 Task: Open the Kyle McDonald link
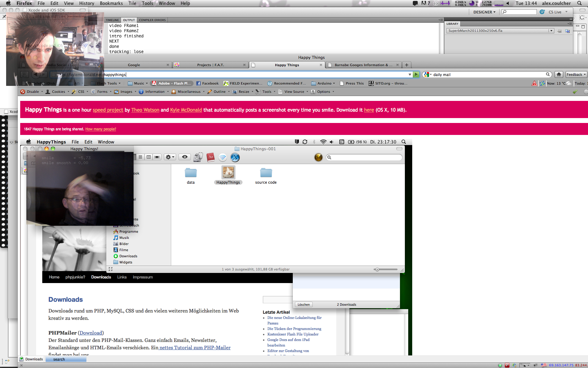tap(186, 110)
